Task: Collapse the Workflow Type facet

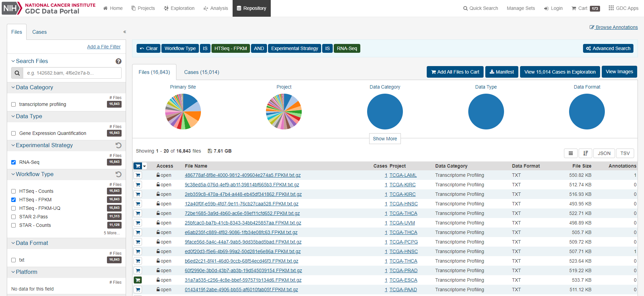Action: click(x=32, y=174)
